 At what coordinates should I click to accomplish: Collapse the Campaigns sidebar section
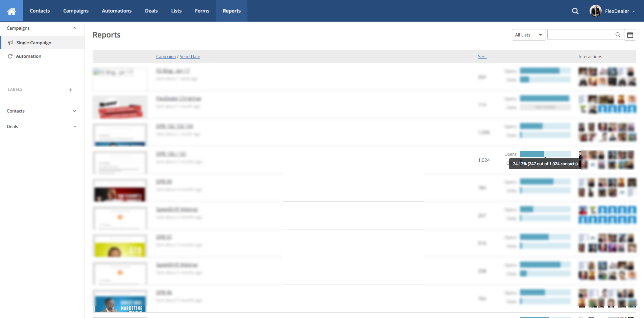tap(75, 28)
